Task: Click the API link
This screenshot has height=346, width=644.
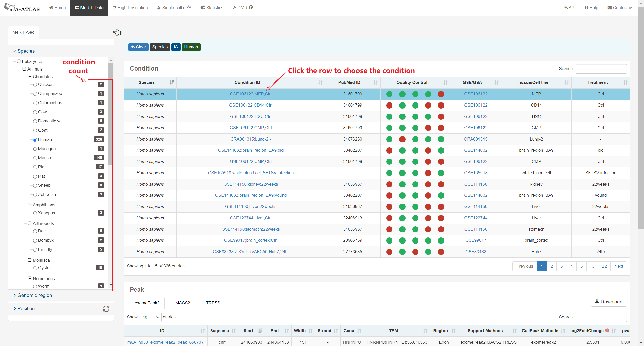Action: coord(570,8)
